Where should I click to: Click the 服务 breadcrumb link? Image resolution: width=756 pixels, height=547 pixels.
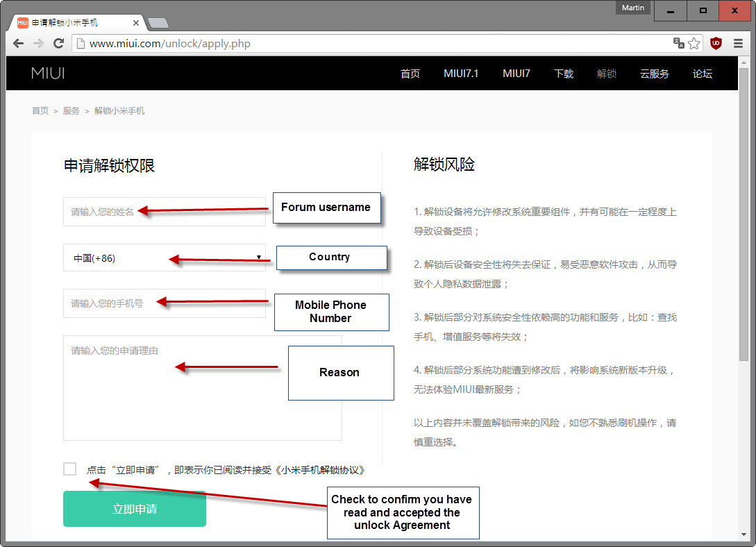click(x=71, y=111)
